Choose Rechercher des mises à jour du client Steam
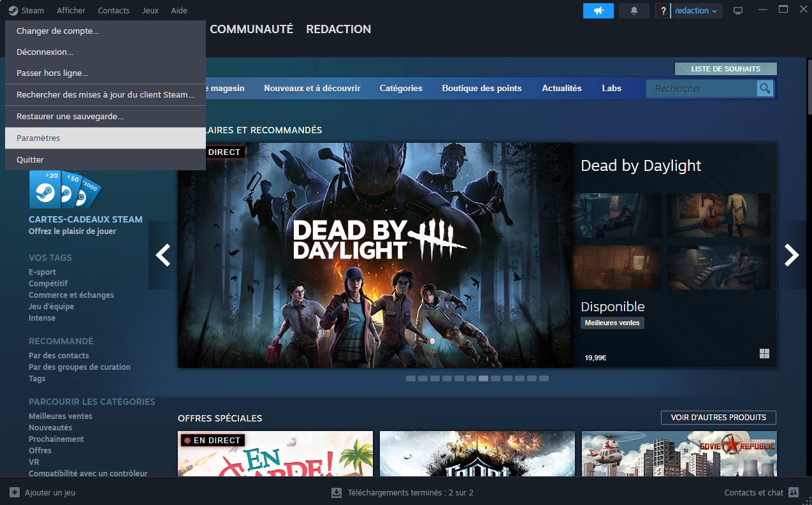The height and width of the screenshot is (505, 812). pyautogui.click(x=105, y=94)
